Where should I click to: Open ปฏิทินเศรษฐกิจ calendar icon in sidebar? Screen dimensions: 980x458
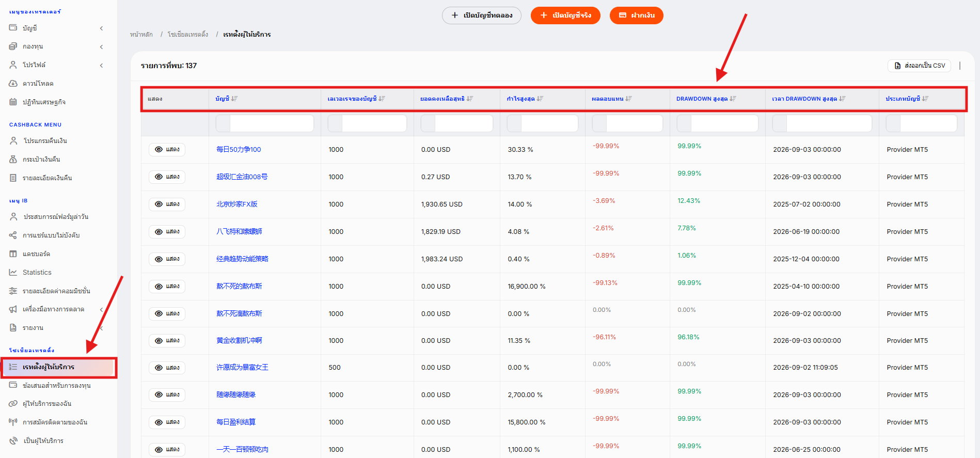[x=13, y=102]
